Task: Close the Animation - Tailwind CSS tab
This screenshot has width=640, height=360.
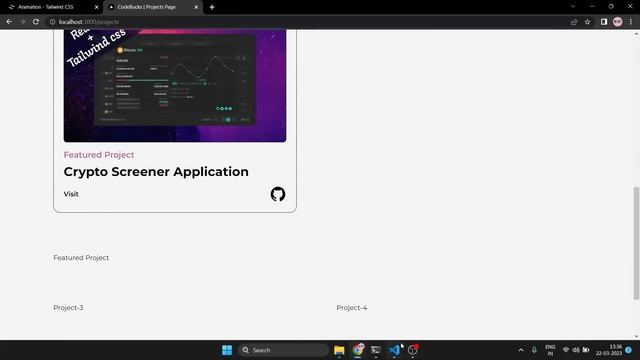Action: click(x=97, y=7)
